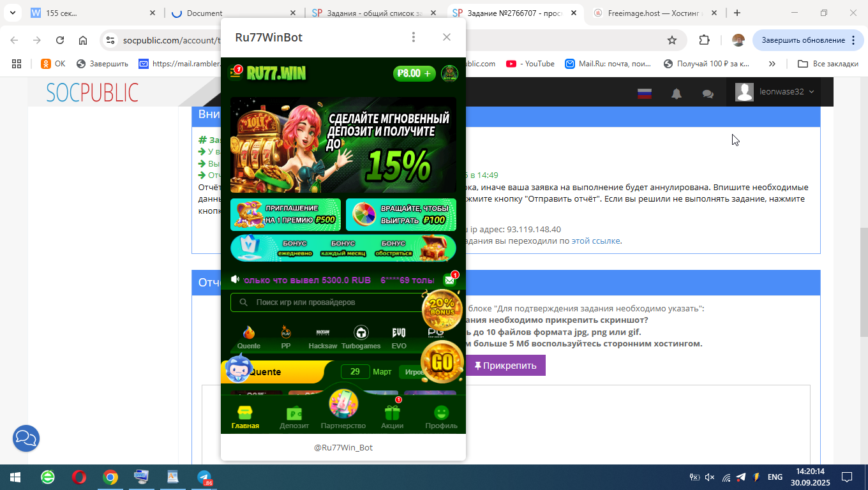Select the PP provider icon
The width and height of the screenshot is (868, 490).
(286, 338)
